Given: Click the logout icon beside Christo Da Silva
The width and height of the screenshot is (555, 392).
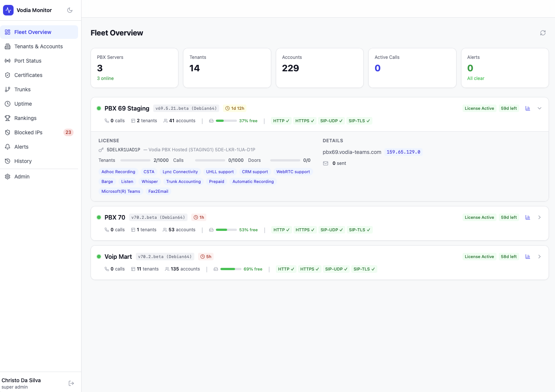Looking at the screenshot, I should coord(71,383).
